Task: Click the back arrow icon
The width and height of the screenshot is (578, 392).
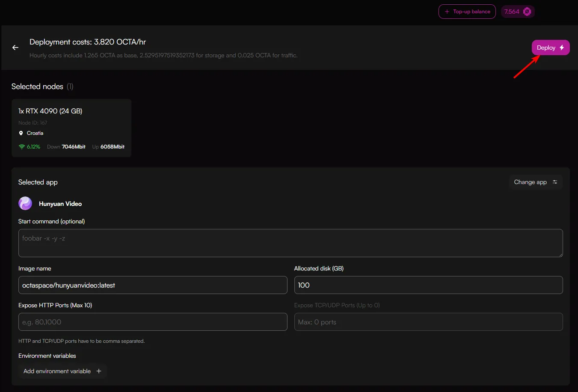Action: tap(15, 48)
